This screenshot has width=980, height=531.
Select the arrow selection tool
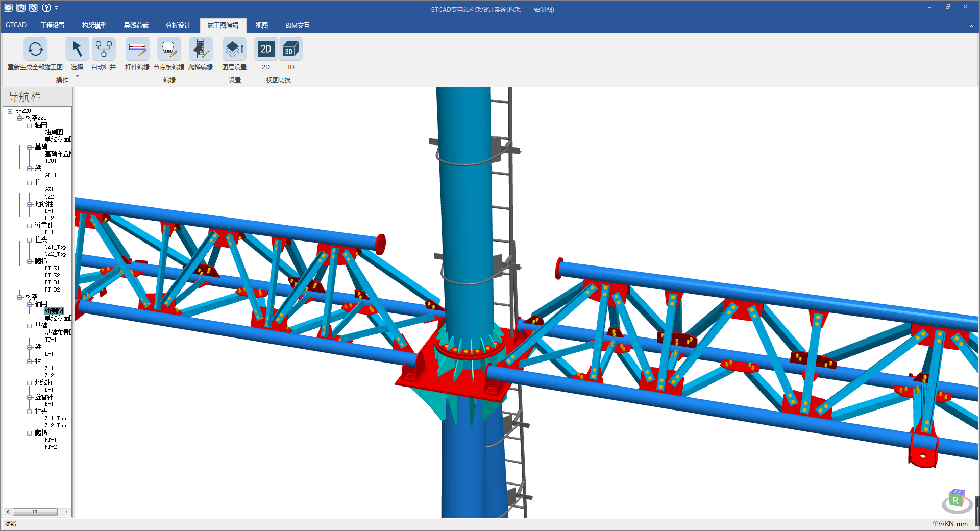click(77, 50)
